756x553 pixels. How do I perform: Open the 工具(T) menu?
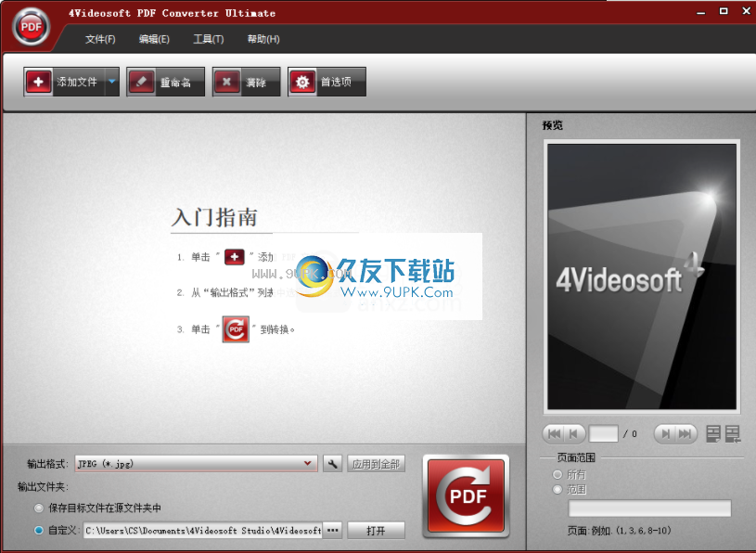click(209, 39)
